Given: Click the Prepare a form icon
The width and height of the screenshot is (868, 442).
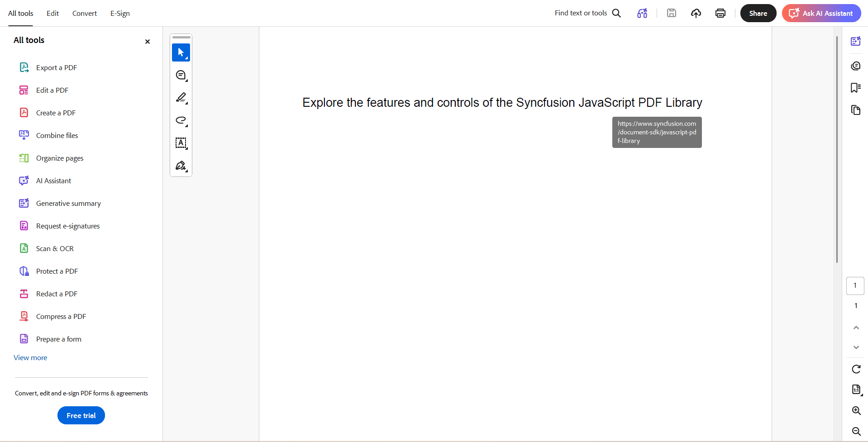Looking at the screenshot, I should click(x=24, y=339).
